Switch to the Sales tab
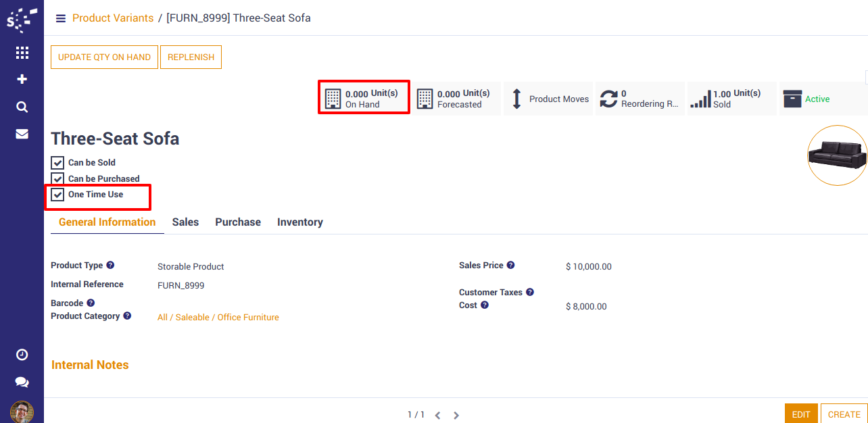 (185, 222)
